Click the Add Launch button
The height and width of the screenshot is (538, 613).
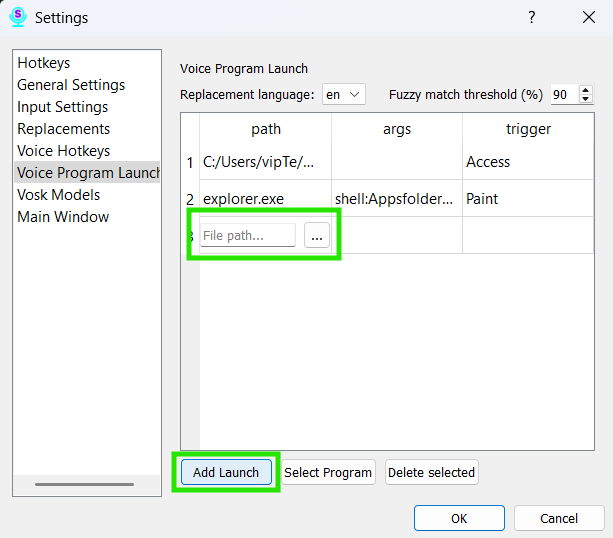pyautogui.click(x=226, y=472)
